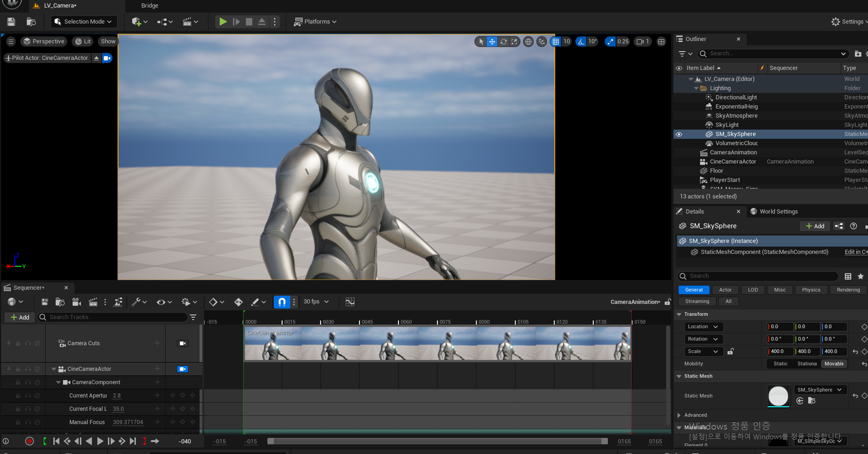Open the Platforms dropdown
The width and height of the screenshot is (868, 454).
pos(316,22)
